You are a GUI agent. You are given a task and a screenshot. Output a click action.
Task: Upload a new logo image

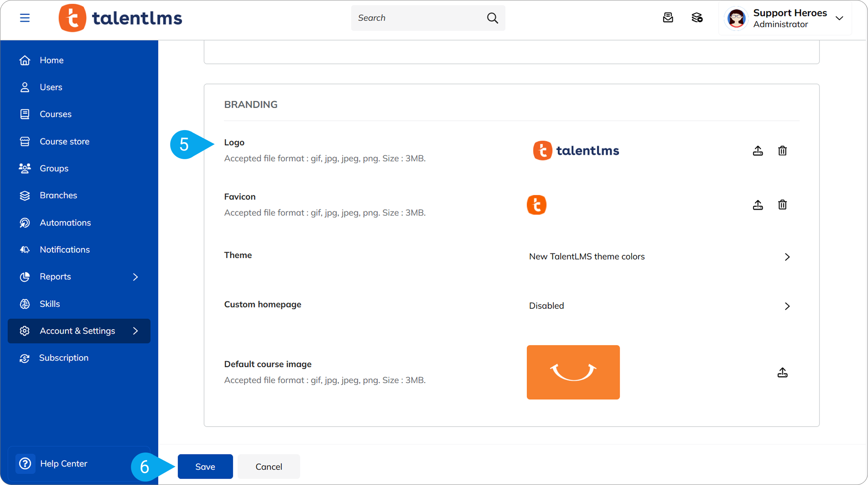(x=758, y=151)
